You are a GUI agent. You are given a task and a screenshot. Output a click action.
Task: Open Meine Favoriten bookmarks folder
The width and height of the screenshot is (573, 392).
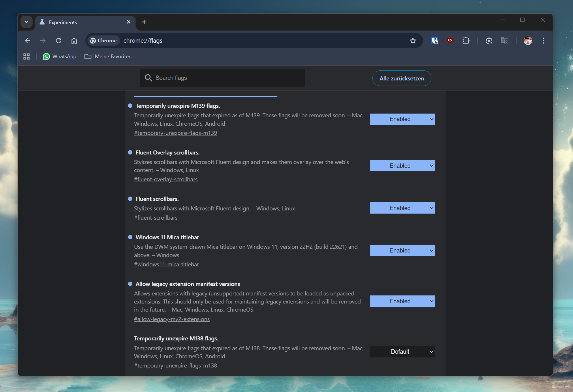click(x=108, y=56)
